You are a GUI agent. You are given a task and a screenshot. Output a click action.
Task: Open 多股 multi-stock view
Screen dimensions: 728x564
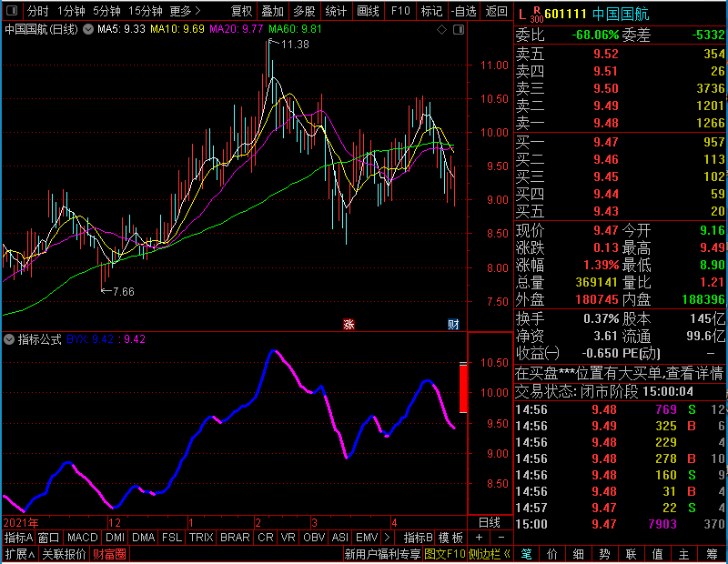(x=304, y=11)
